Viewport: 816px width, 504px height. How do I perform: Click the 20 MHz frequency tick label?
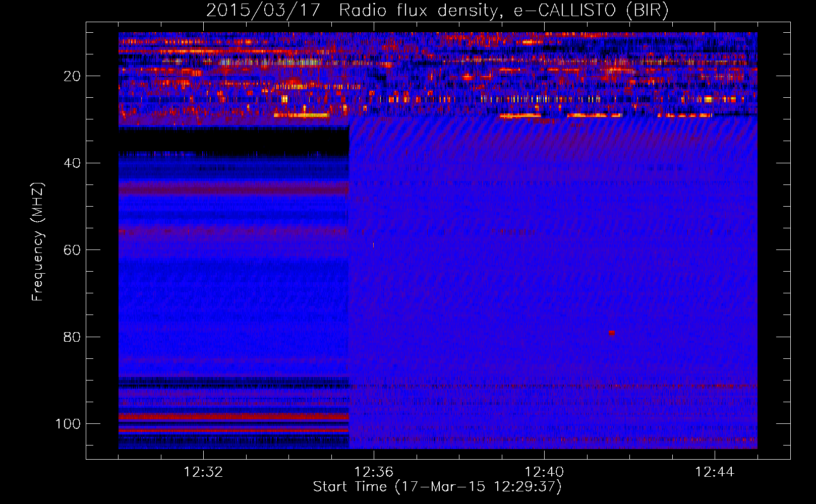(72, 76)
